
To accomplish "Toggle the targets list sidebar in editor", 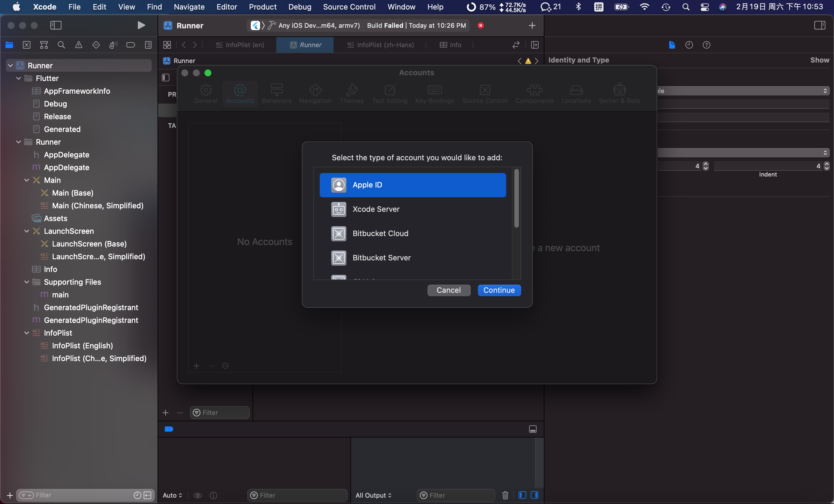I will point(166,78).
